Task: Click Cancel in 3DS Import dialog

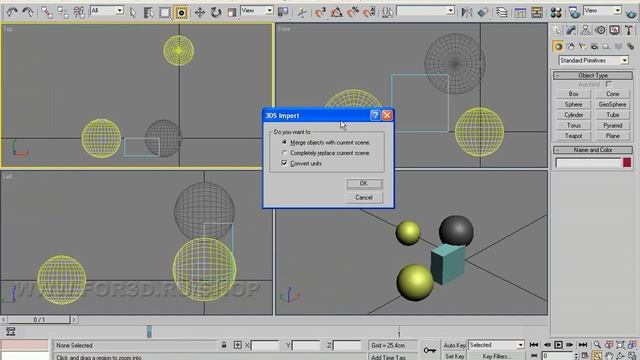Action: 364,198
